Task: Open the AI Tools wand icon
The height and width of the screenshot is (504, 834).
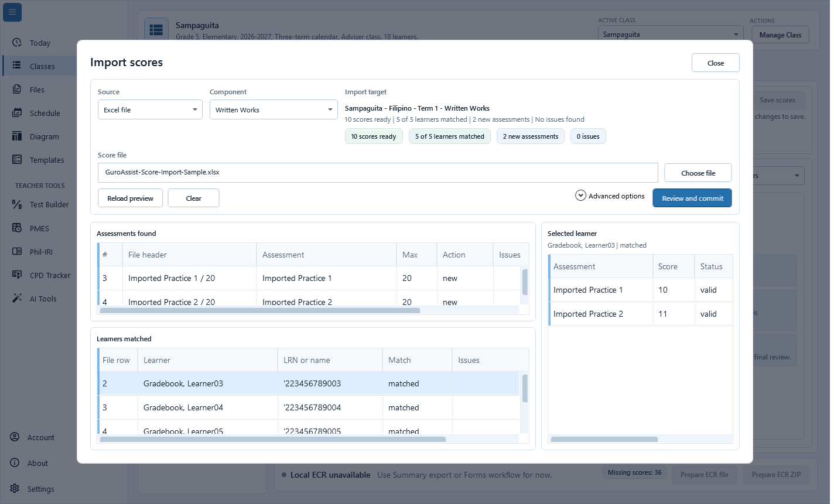Action: point(16,299)
